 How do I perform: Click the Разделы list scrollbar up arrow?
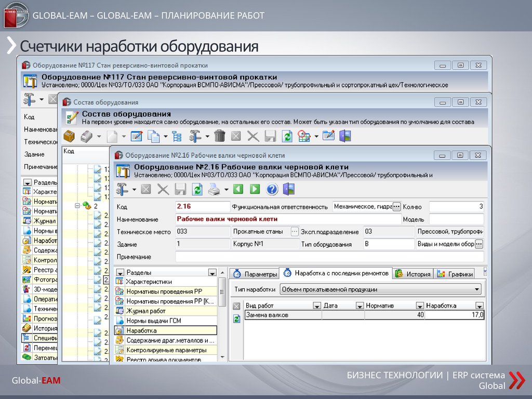coord(222,273)
